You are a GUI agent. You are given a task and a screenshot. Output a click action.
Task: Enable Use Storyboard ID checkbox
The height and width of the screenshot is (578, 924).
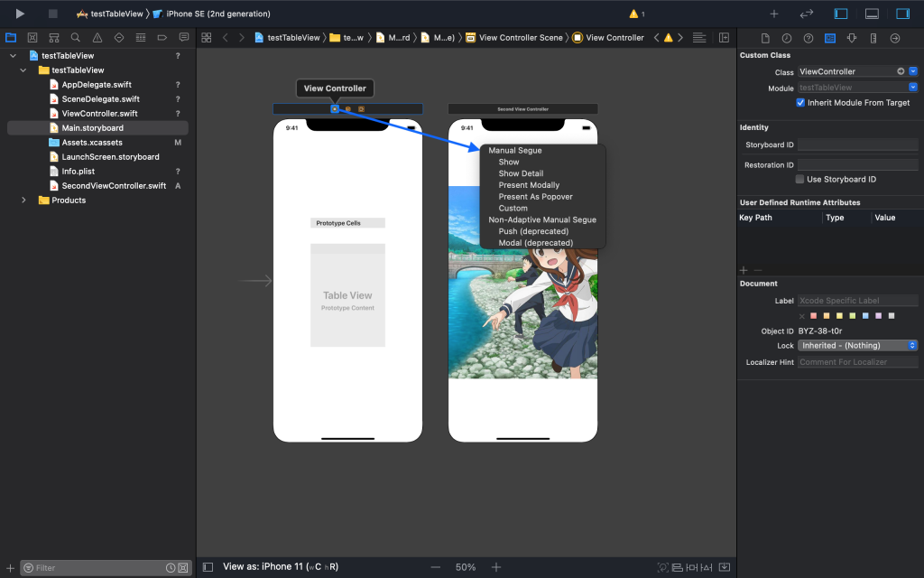(799, 180)
